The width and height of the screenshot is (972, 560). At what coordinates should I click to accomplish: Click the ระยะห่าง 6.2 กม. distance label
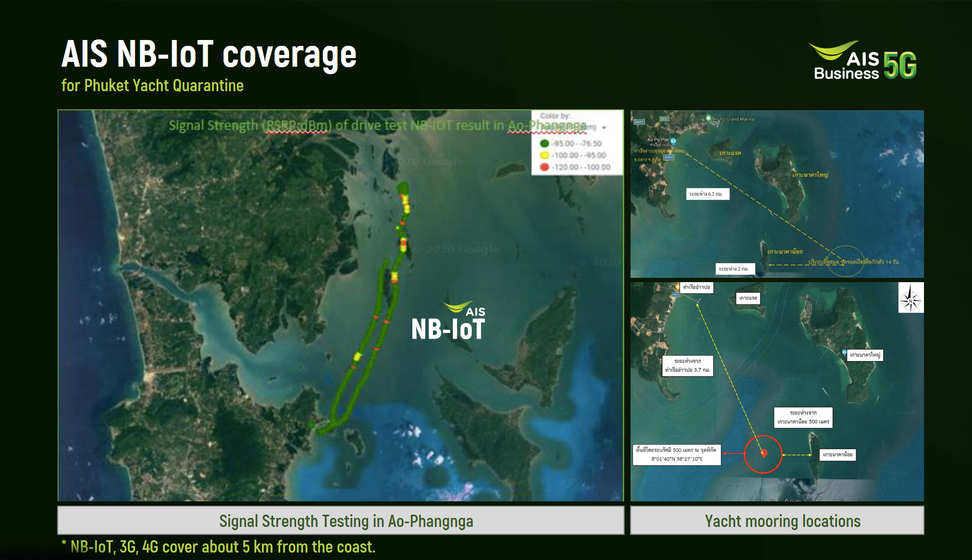coord(706,194)
